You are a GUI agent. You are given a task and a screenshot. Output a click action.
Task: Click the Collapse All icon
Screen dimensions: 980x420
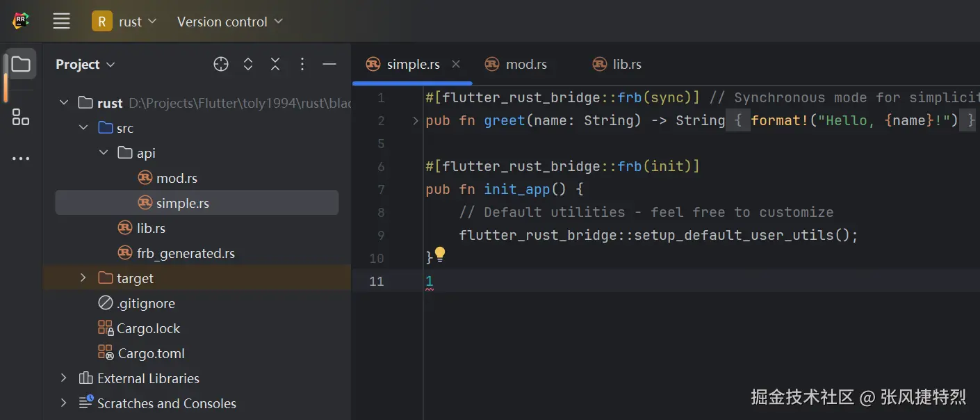click(x=275, y=64)
